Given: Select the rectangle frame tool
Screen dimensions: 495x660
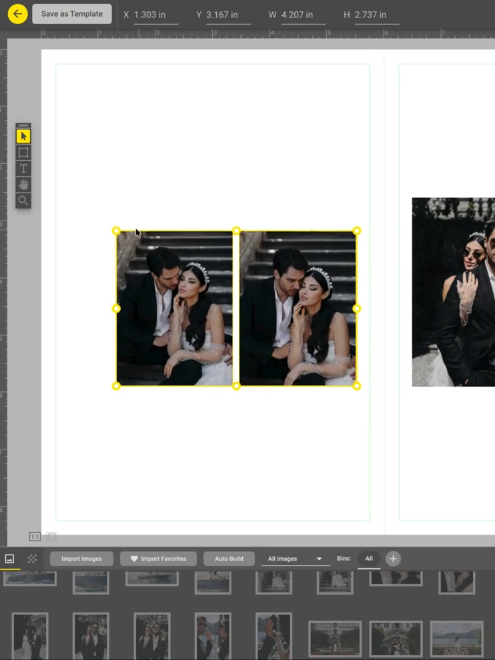Looking at the screenshot, I should 23,152.
